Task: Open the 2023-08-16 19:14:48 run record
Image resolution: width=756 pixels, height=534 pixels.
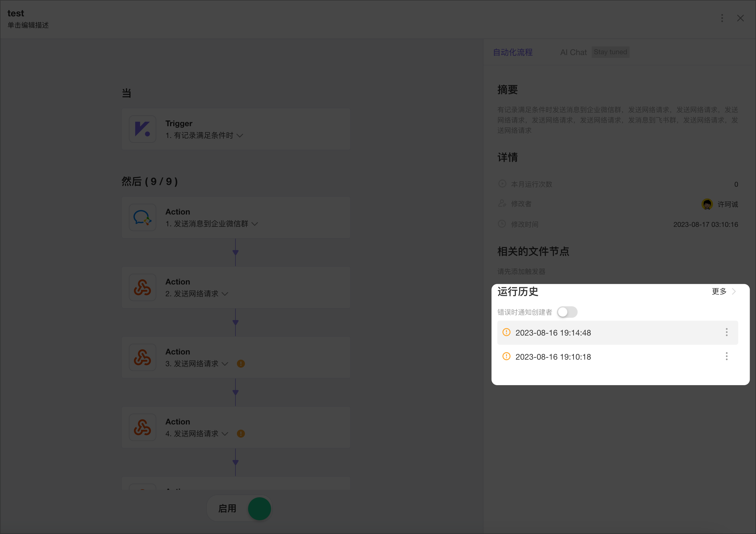Action: (553, 332)
